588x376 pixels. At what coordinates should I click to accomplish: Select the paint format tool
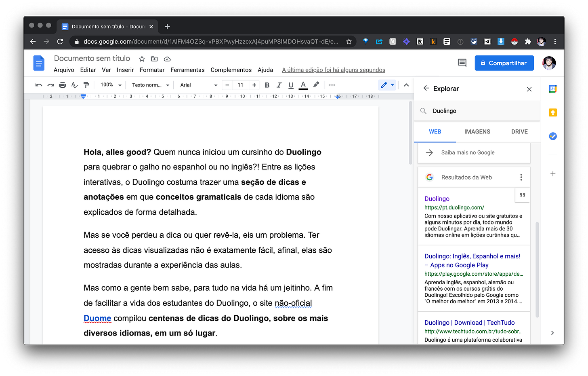86,85
